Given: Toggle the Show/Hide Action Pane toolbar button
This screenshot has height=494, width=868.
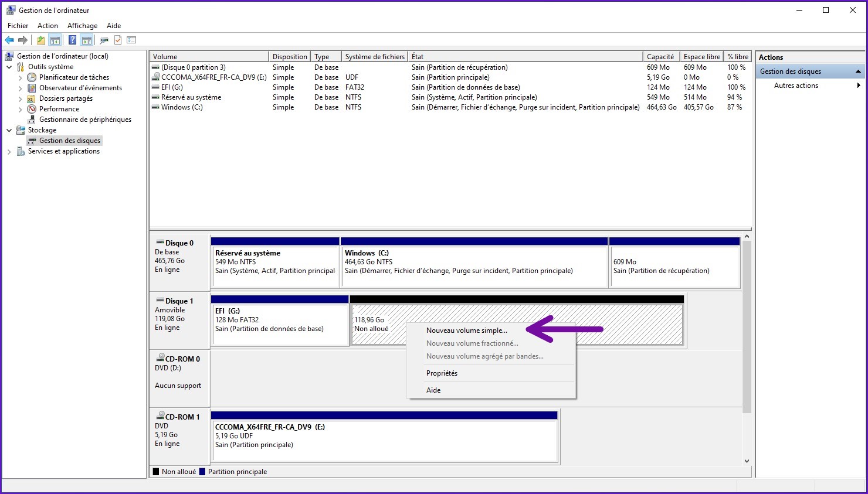Looking at the screenshot, I should point(87,40).
